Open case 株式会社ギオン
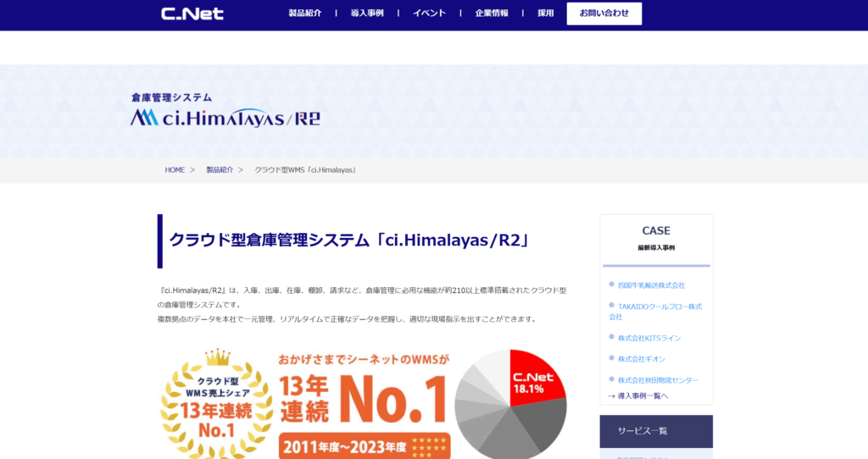 coord(641,359)
